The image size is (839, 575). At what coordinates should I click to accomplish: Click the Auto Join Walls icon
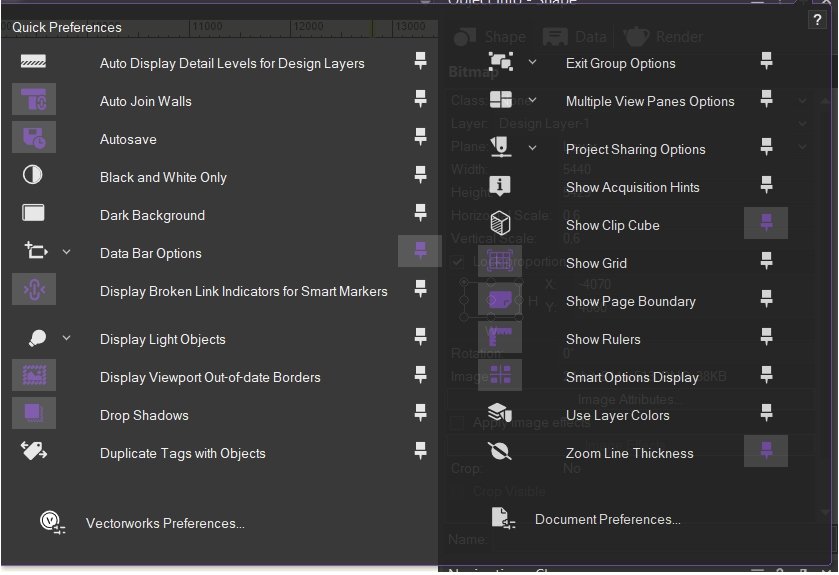tap(34, 101)
